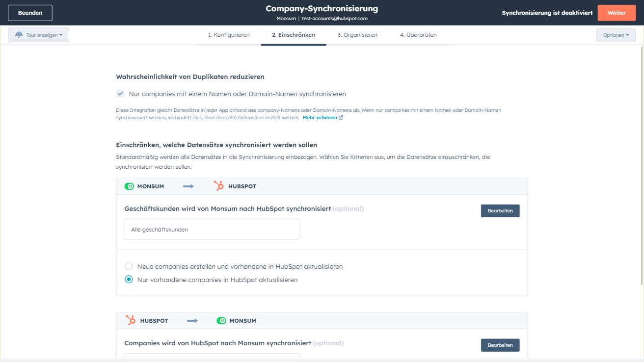
Task: Open the Tour anzeigen dropdown
Action: coord(39,35)
